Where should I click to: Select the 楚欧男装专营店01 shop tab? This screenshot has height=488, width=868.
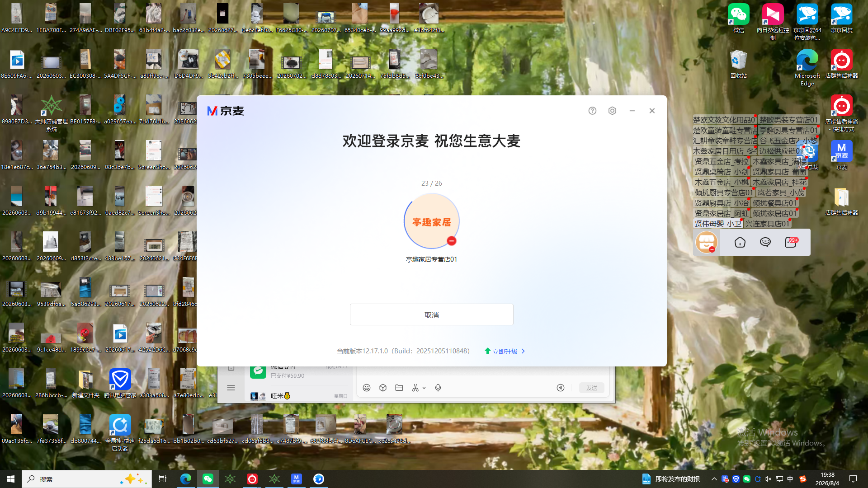(x=788, y=120)
